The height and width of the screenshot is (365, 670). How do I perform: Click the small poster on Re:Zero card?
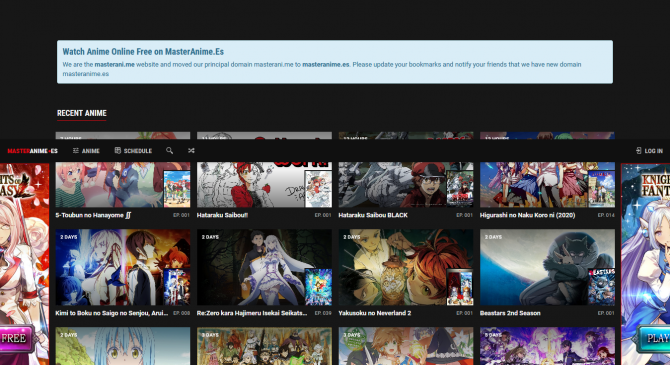(x=318, y=287)
